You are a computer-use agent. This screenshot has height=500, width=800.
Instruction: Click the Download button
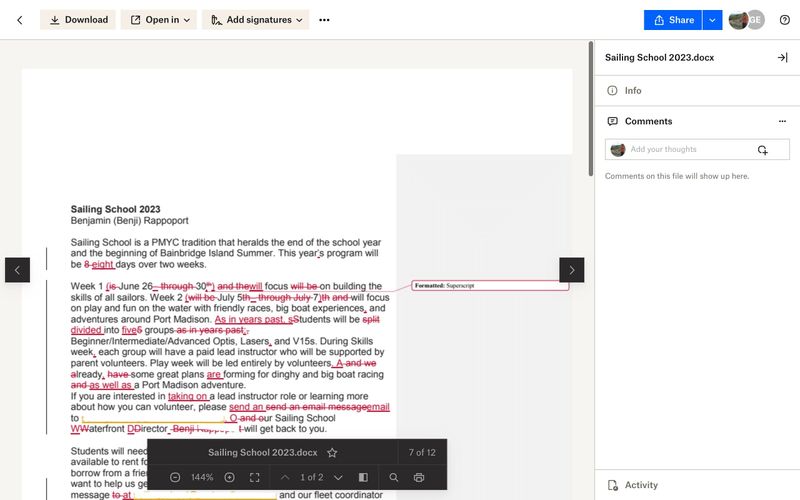point(77,20)
